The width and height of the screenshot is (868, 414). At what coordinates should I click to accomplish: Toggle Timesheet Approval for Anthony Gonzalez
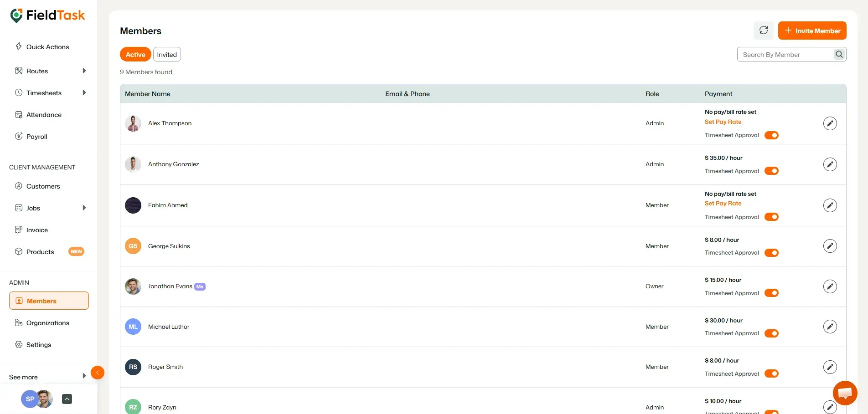[x=771, y=171]
